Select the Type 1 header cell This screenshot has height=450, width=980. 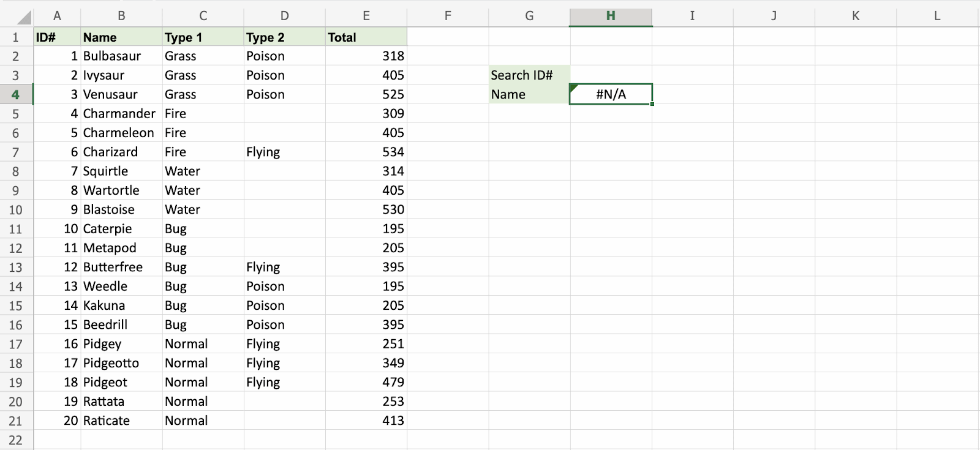(203, 37)
